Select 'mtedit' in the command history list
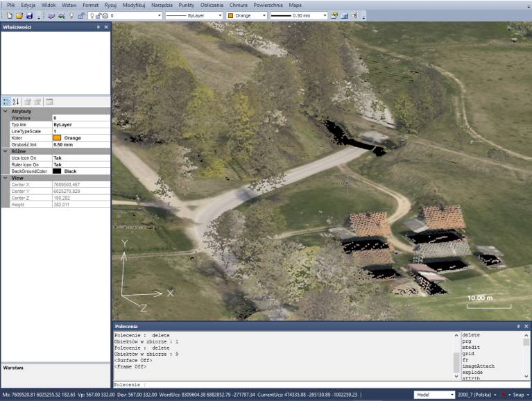Image resolution: width=532 pixels, height=401 pixels. [x=471, y=348]
